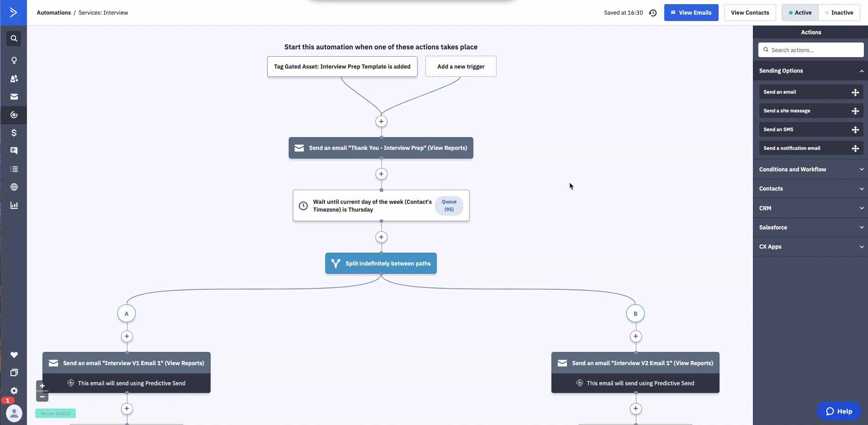
Task: Select Send an SMS action
Action: click(811, 130)
